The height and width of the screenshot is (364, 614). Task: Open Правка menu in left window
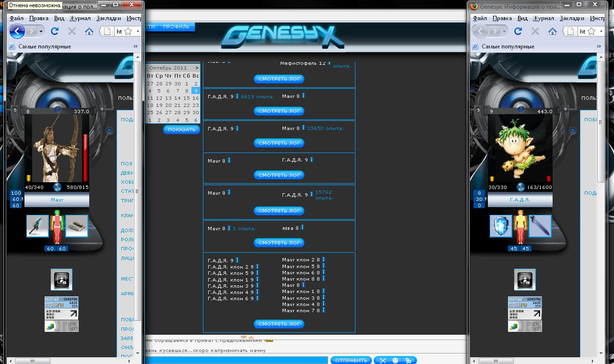[x=39, y=18]
